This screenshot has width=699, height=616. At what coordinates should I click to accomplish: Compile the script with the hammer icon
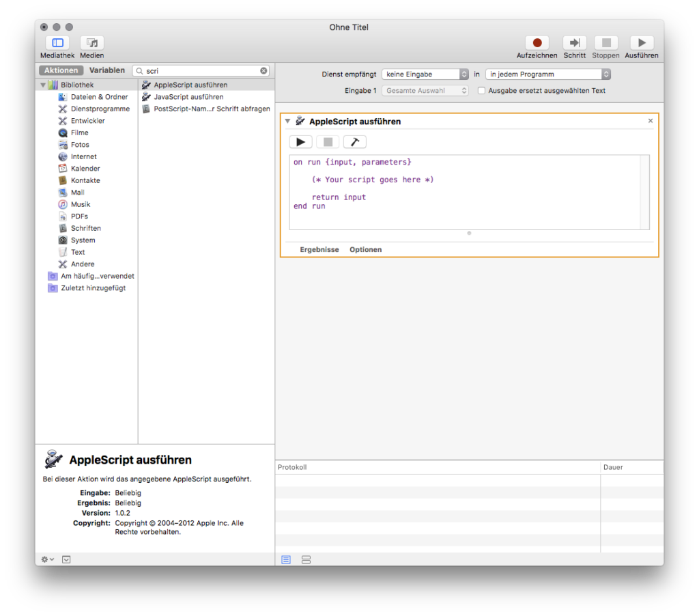[x=355, y=142]
